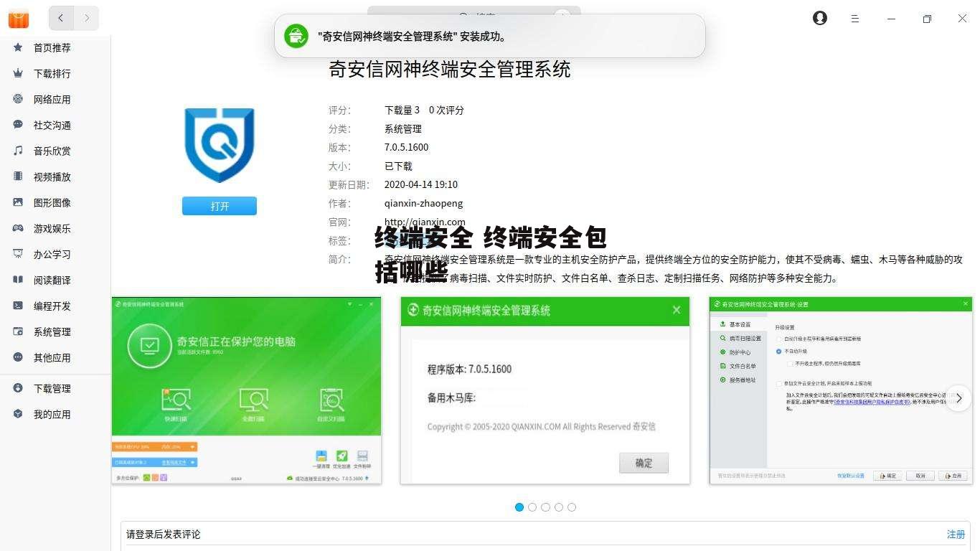Click the blue 打开 button
The width and height of the screenshot is (980, 551).
point(220,206)
